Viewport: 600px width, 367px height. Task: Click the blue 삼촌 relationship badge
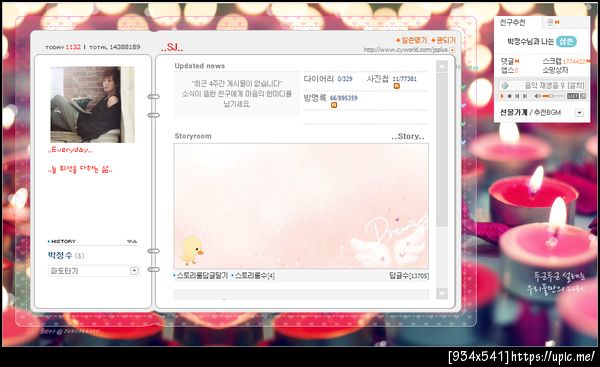coord(566,41)
